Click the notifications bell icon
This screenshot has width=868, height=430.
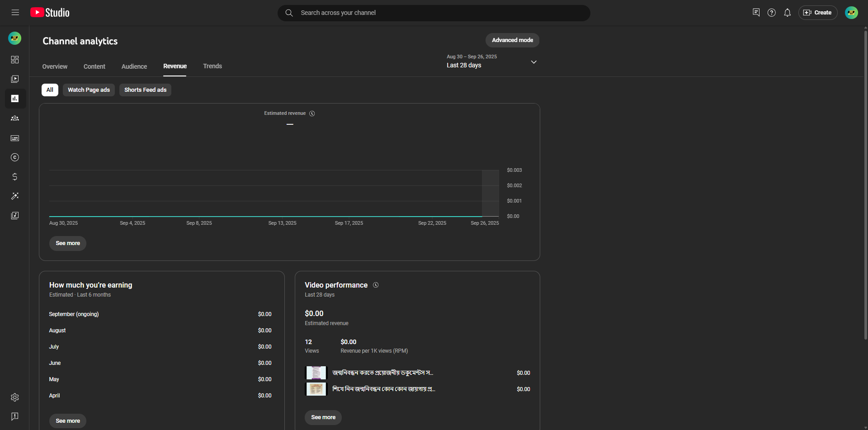coord(787,13)
